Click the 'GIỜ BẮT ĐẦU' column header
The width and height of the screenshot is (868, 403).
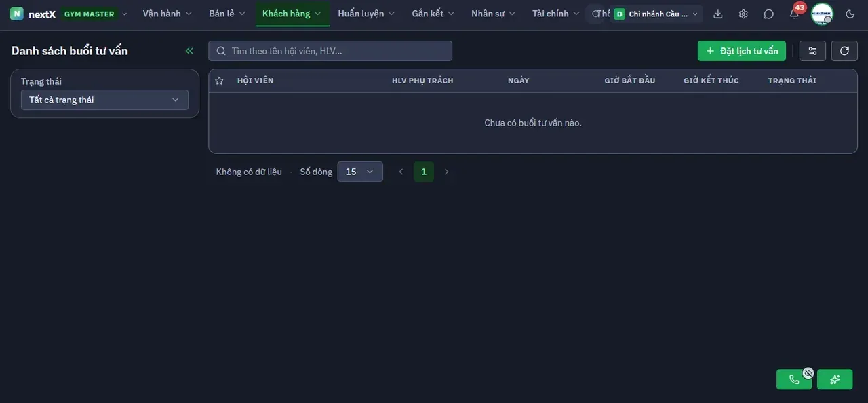(x=630, y=81)
